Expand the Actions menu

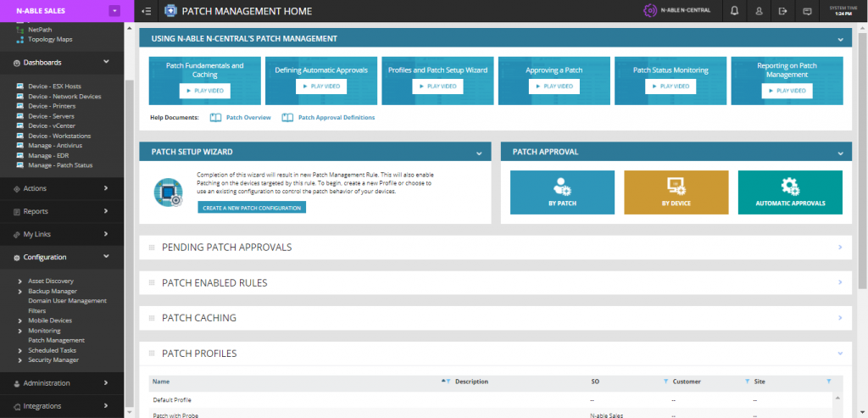point(106,188)
